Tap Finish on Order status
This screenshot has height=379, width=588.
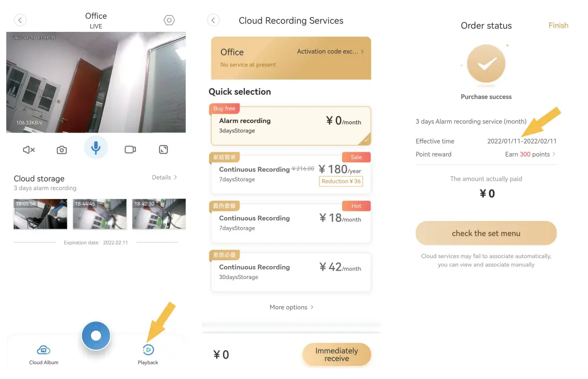(558, 25)
